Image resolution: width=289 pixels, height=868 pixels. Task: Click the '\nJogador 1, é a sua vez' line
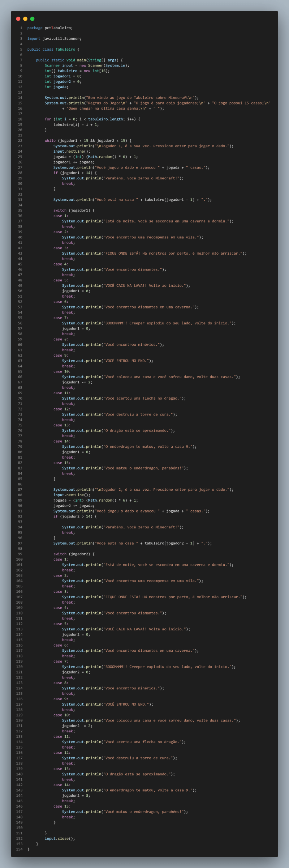[143, 146]
